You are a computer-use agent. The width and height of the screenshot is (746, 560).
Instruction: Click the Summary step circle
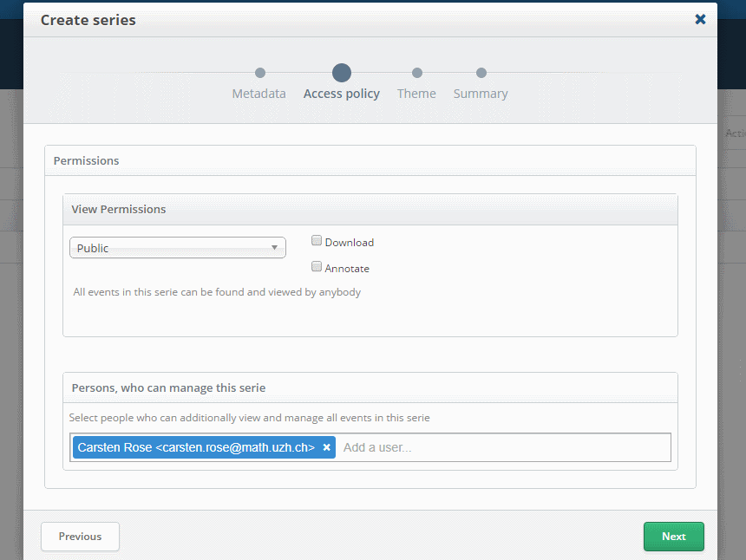pos(481,73)
